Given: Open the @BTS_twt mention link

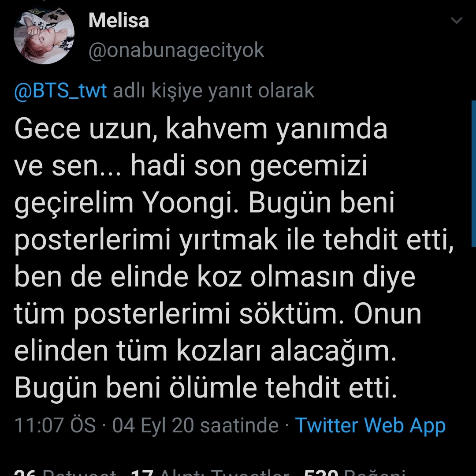Looking at the screenshot, I should pyautogui.click(x=61, y=91).
